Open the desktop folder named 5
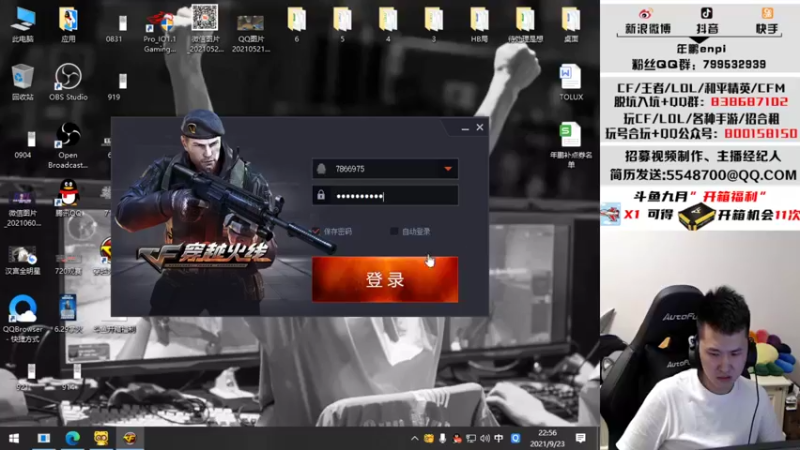The image size is (800, 450). [x=342, y=24]
